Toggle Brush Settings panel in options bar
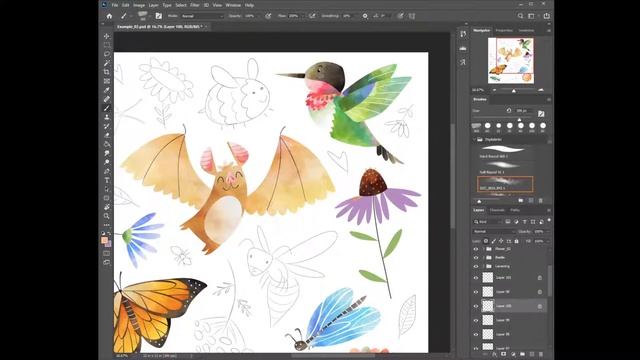 [158, 16]
